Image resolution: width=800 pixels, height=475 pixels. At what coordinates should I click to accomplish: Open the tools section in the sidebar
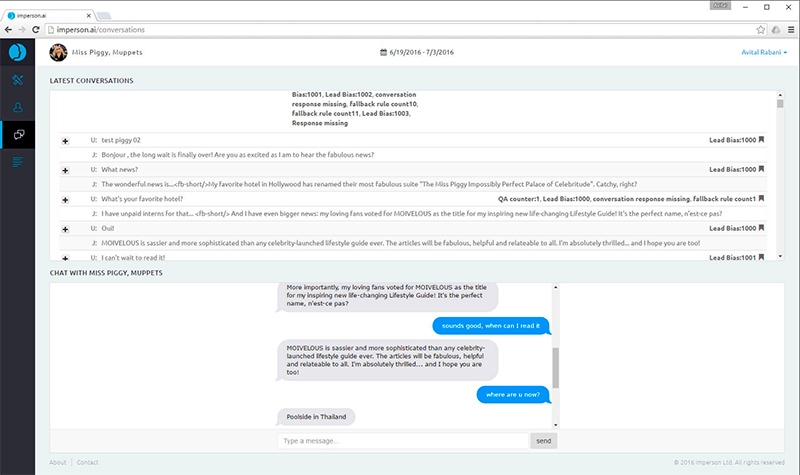[17, 80]
